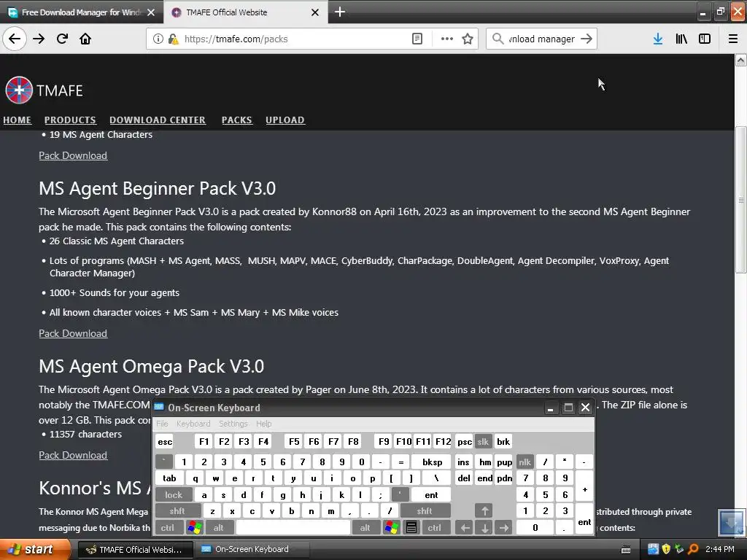
Task: Toggle reader view icon in address bar
Action: tap(417, 39)
